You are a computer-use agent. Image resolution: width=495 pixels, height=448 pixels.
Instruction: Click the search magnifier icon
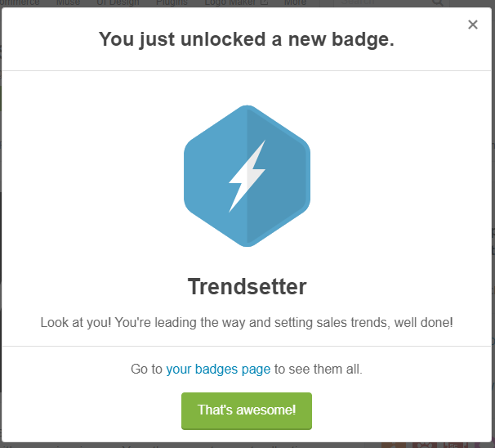click(439, 3)
